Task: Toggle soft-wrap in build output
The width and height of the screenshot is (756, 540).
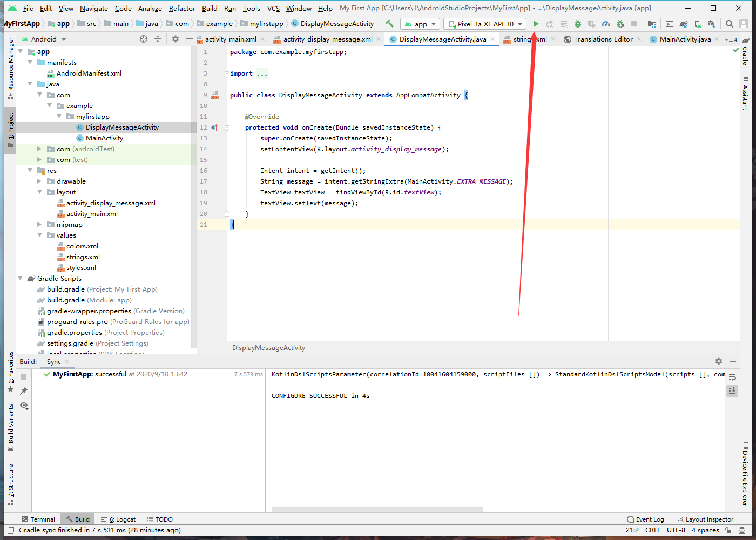Action: tap(732, 377)
